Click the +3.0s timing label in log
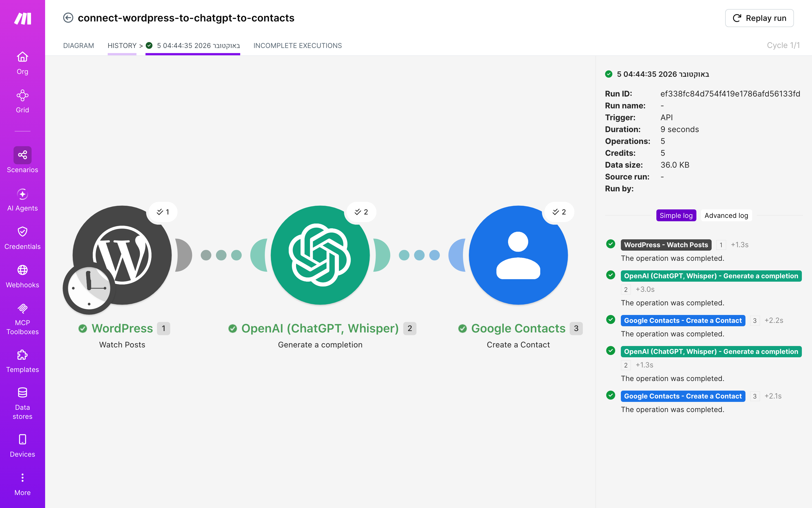 point(645,289)
